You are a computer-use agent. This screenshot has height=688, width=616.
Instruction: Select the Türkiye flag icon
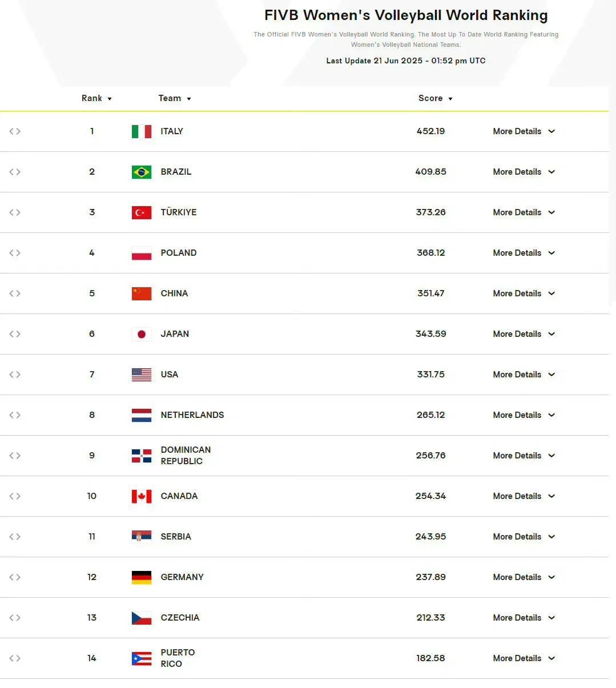(142, 212)
